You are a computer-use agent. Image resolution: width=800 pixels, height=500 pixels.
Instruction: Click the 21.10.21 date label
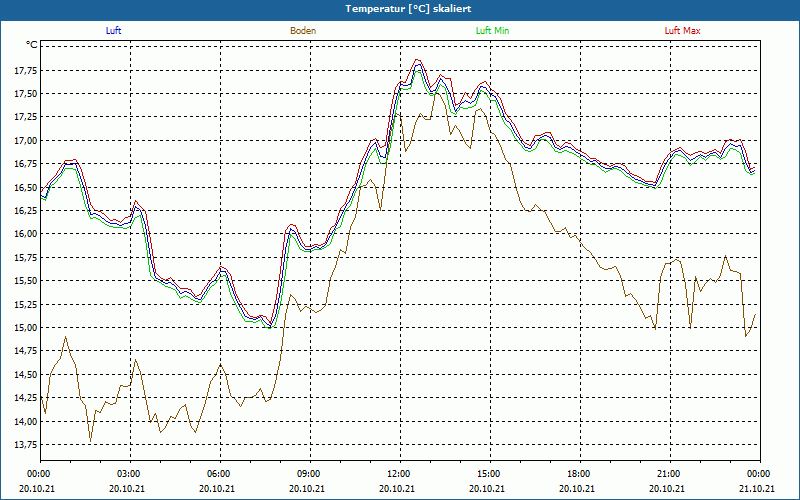(758, 488)
